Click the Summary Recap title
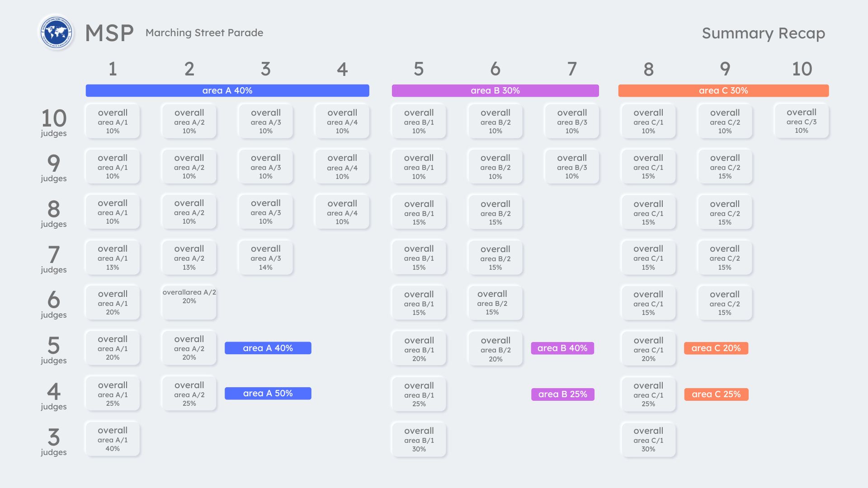 click(x=763, y=33)
